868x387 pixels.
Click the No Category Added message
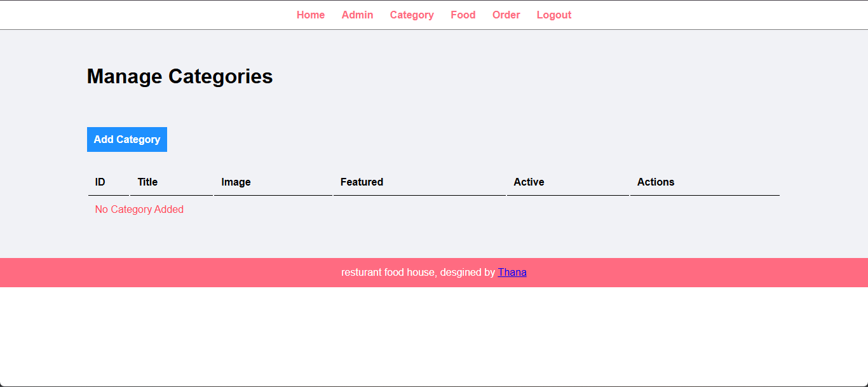(139, 210)
